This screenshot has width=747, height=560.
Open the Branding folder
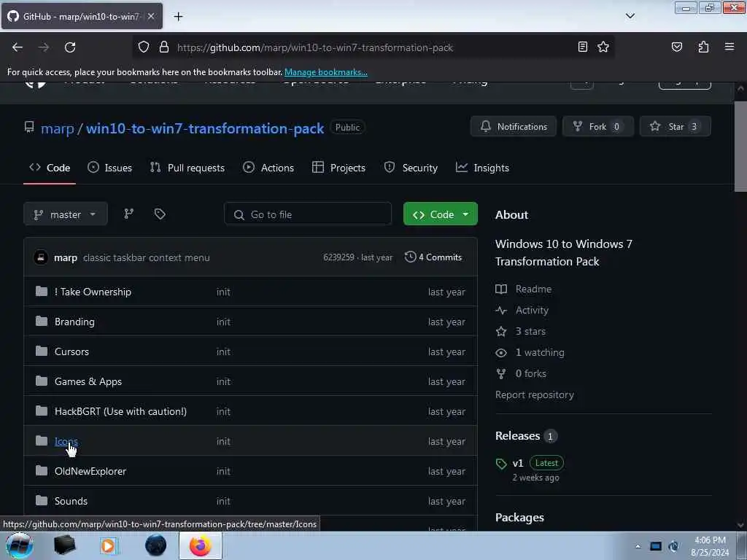[x=75, y=322]
